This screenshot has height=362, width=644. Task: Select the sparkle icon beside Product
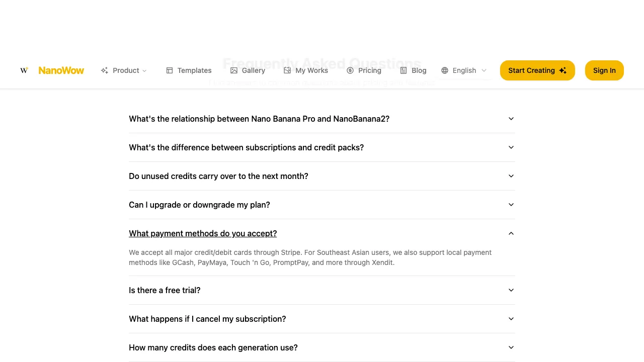[x=104, y=70]
